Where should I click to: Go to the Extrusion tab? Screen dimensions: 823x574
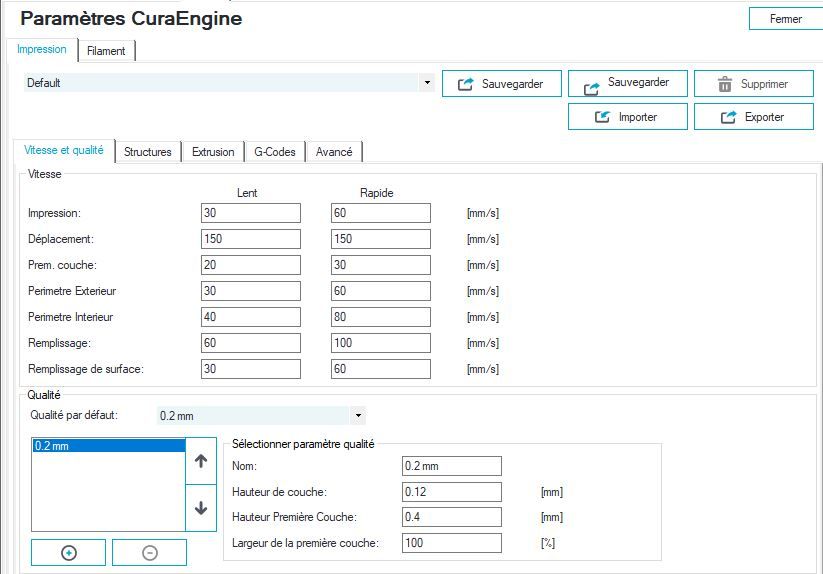213,152
